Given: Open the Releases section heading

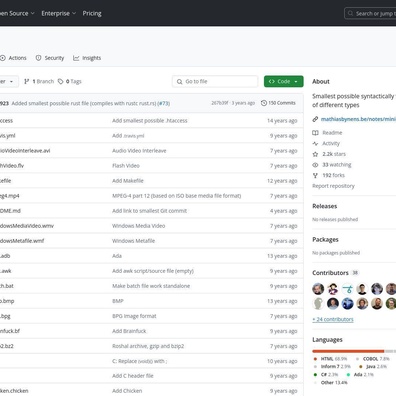Looking at the screenshot, I should click(325, 206).
